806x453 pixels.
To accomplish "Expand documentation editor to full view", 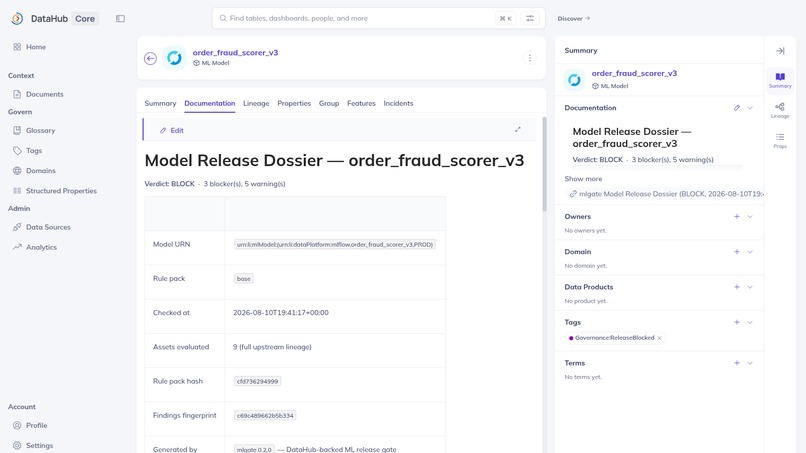I will pos(518,130).
